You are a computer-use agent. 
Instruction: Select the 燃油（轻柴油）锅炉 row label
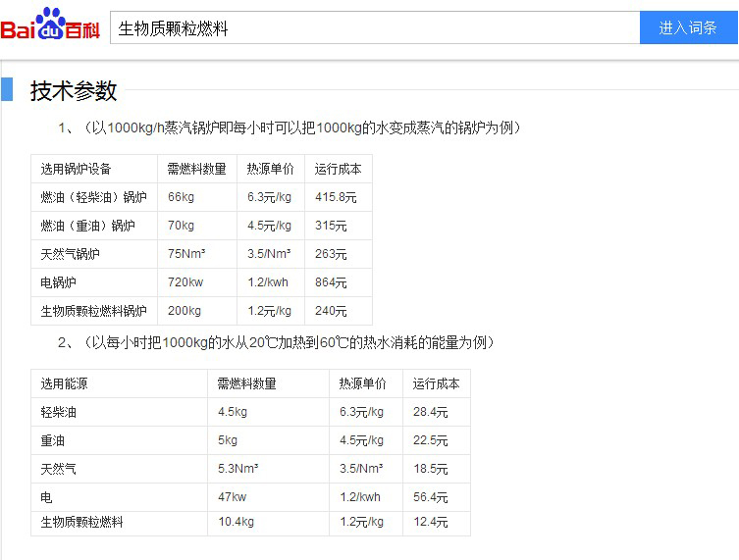tap(93, 197)
